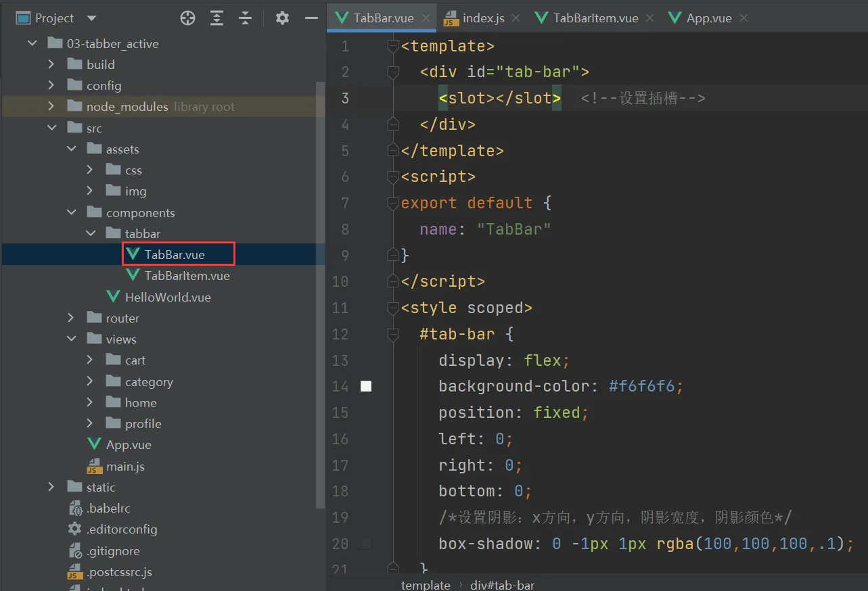
Task: Click the Collapse All icon in Project toolbar
Action: [245, 18]
